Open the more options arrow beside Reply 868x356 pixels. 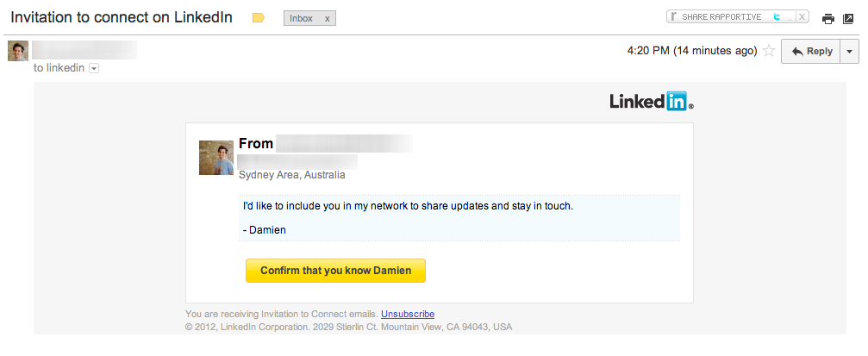pyautogui.click(x=850, y=51)
